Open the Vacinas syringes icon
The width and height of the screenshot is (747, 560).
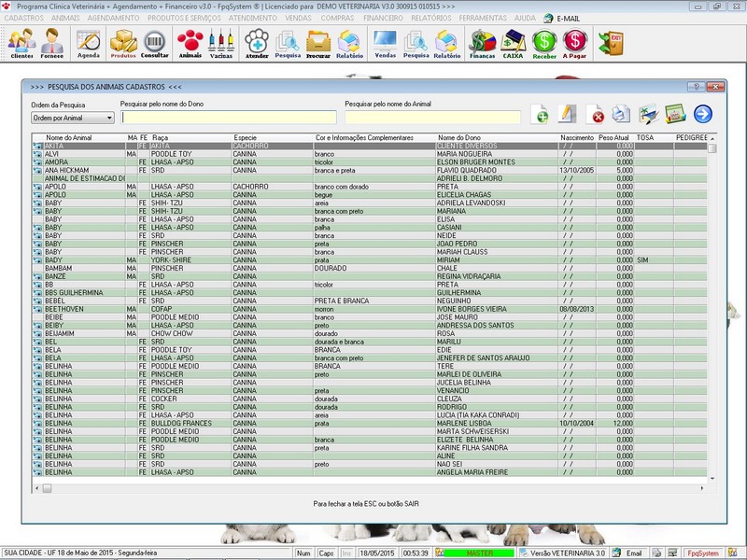click(221, 44)
